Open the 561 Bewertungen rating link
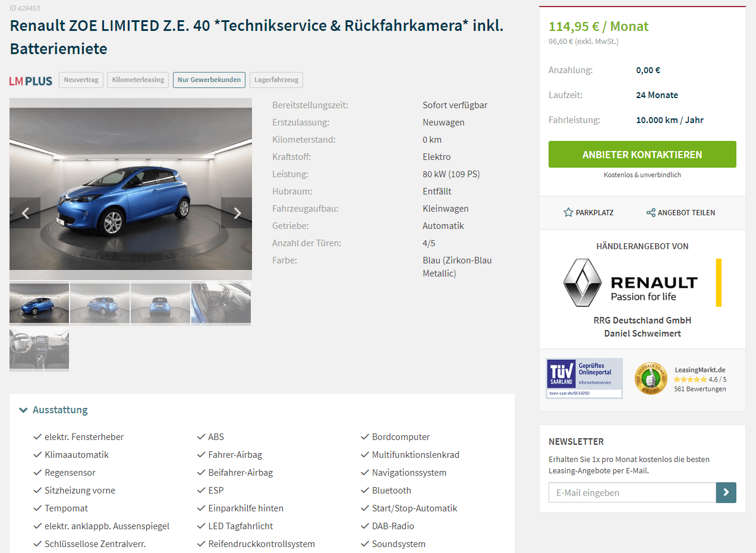 click(700, 389)
